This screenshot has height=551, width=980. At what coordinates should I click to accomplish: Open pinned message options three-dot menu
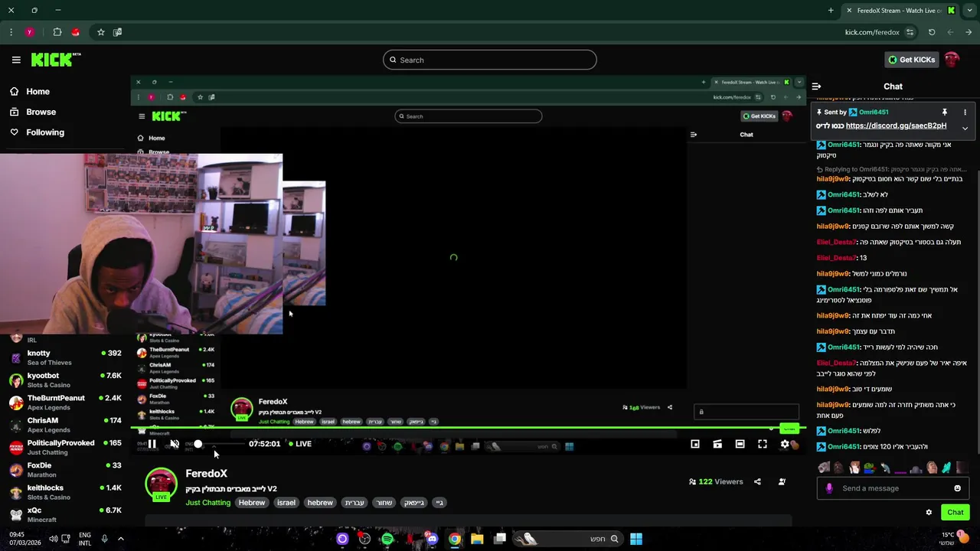click(965, 112)
